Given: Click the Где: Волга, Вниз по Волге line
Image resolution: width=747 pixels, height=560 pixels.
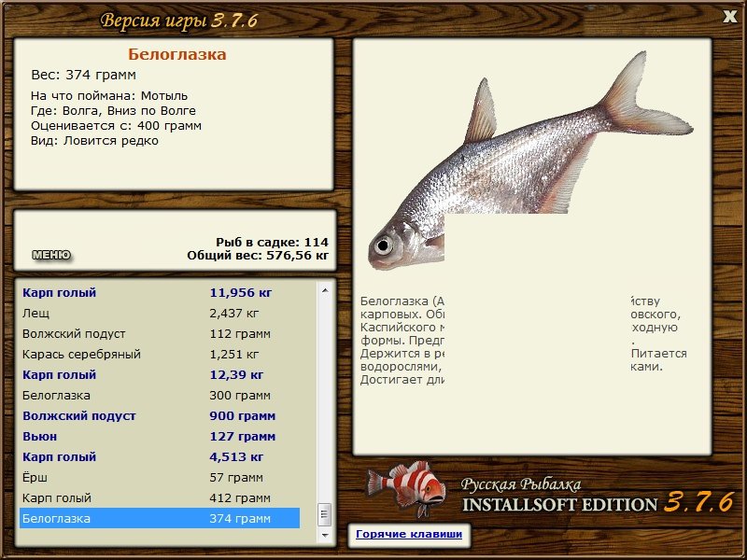Looking at the screenshot, I should tap(113, 110).
